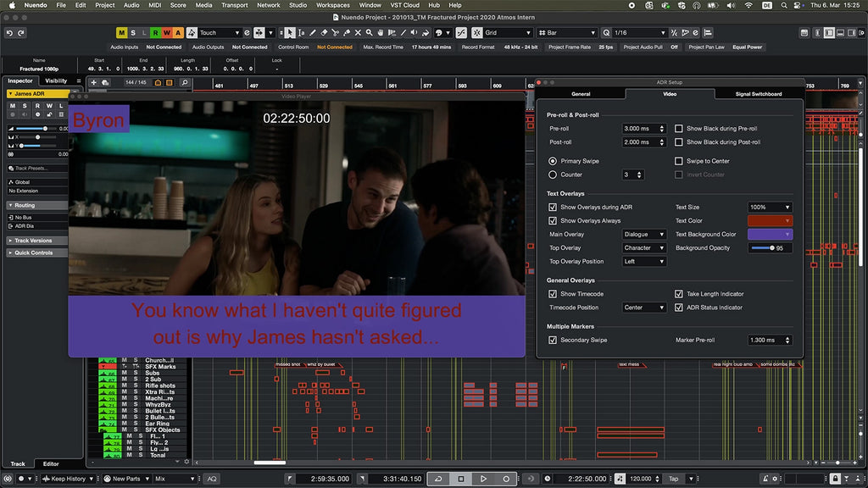The width and height of the screenshot is (868, 488).
Task: Open macOS Wi-Fi status menu
Action: [748, 5]
